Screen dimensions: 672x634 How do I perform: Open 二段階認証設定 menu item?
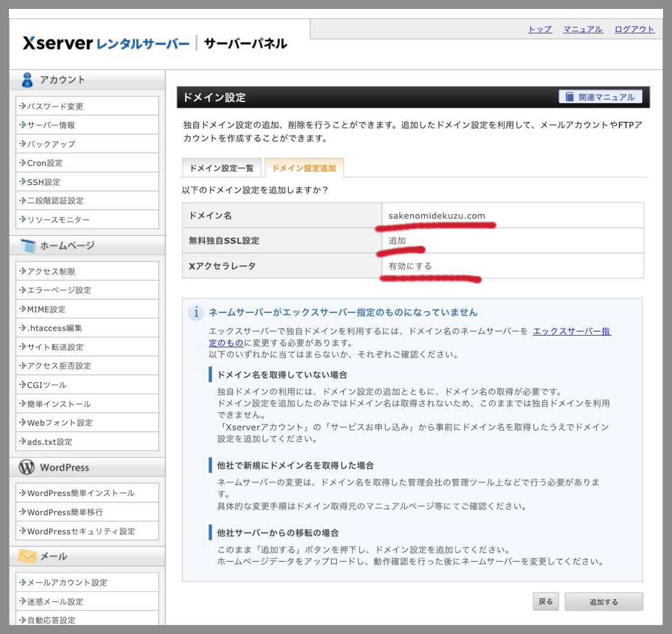(87, 201)
